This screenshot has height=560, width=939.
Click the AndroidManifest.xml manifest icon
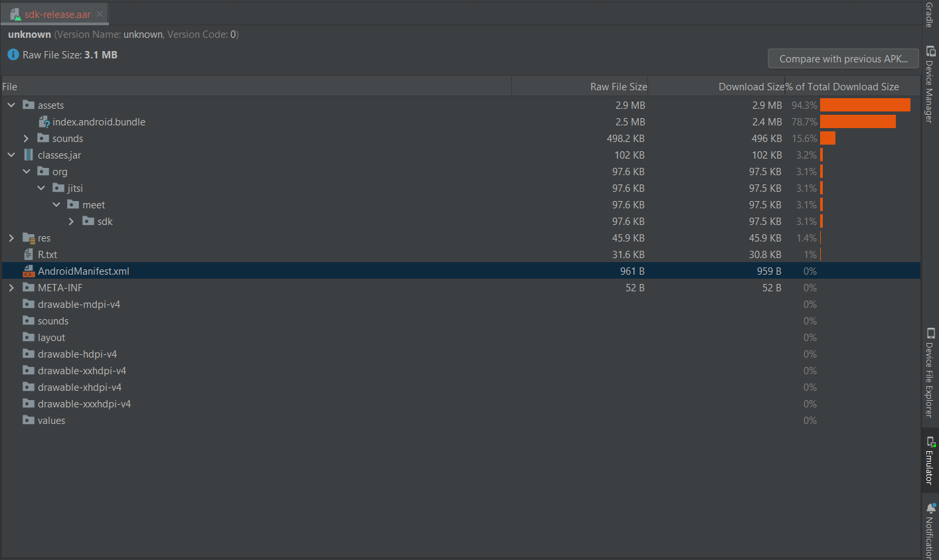click(29, 271)
